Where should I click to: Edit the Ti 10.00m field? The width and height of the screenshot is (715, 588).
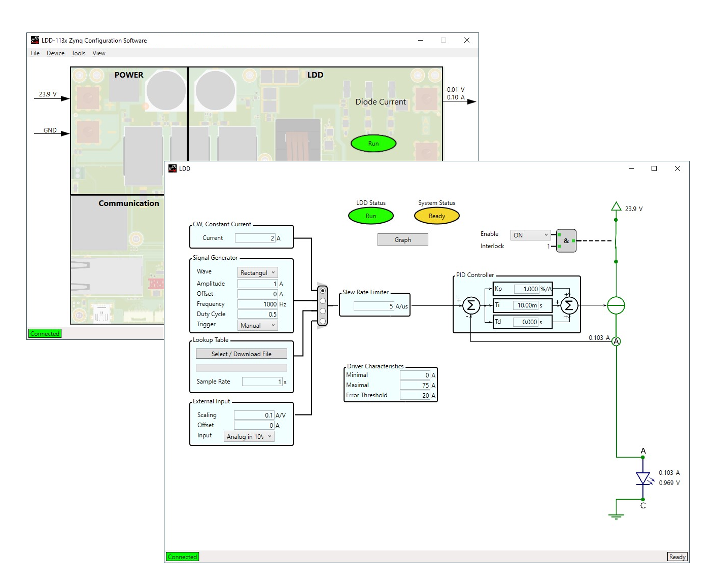[x=526, y=305]
